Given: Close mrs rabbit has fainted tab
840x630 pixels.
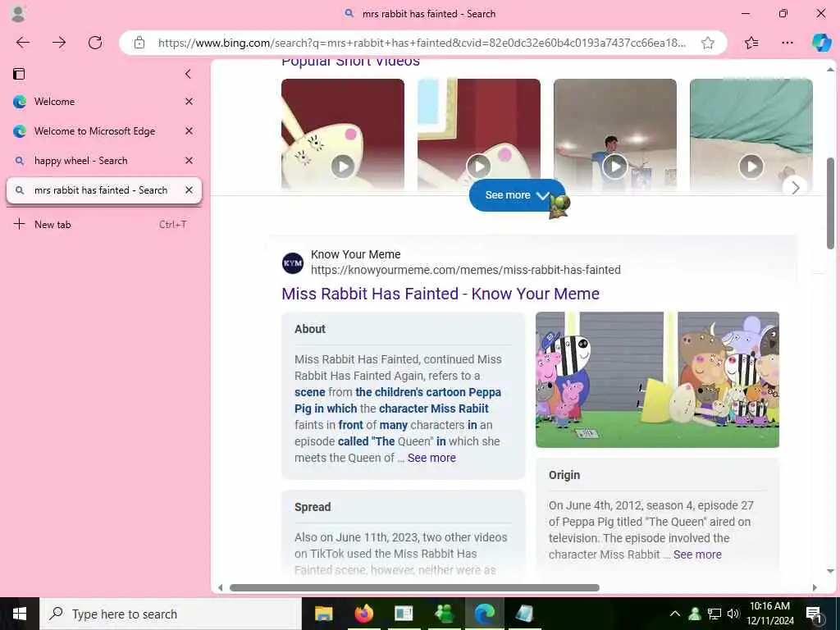Looking at the screenshot, I should (x=189, y=190).
